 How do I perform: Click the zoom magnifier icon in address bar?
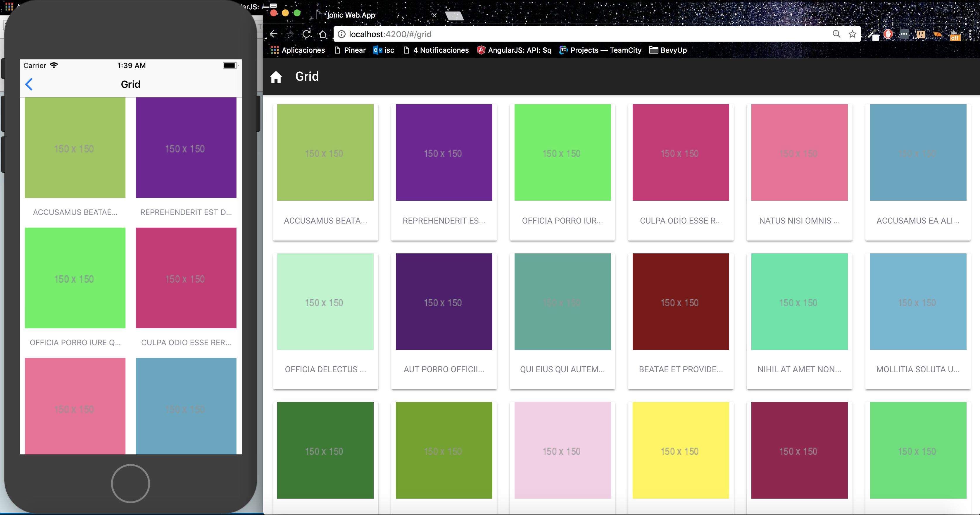[x=836, y=34]
